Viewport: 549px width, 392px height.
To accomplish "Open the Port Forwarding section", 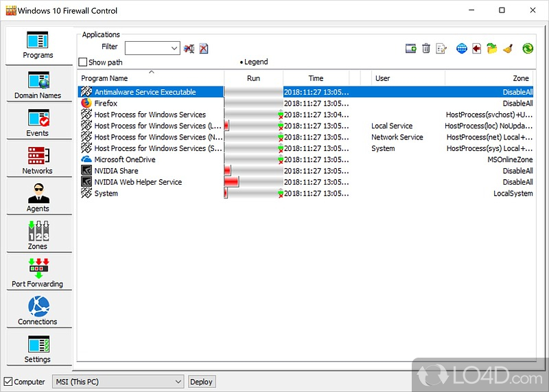I will (39, 273).
